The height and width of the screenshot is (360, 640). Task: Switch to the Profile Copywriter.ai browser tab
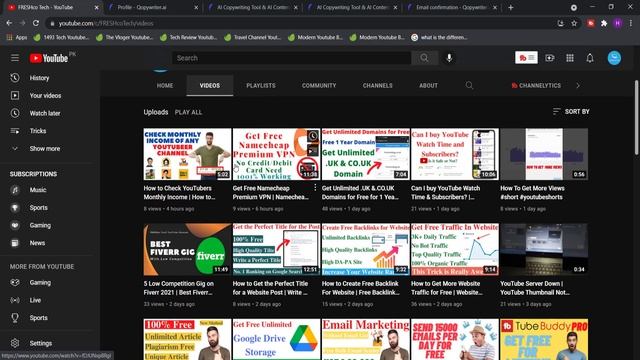coord(153,7)
